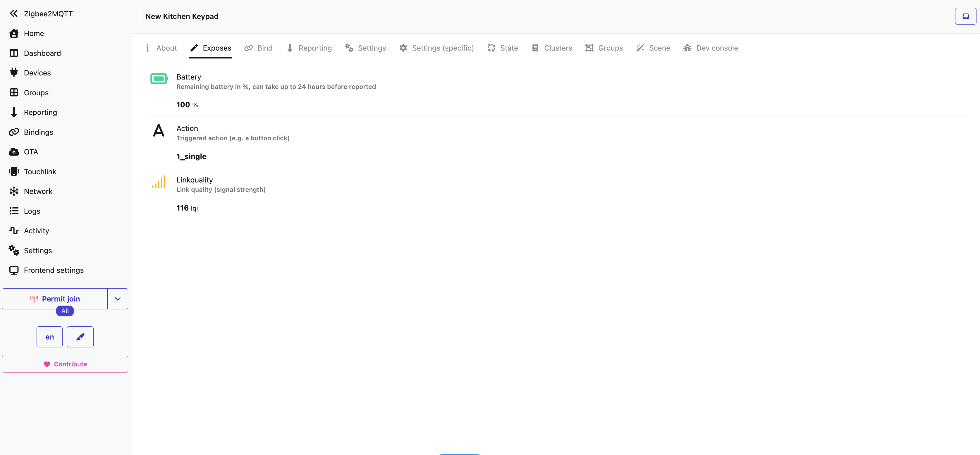The image size is (980, 455).
Task: Click the Contribute button
Action: pos(65,364)
